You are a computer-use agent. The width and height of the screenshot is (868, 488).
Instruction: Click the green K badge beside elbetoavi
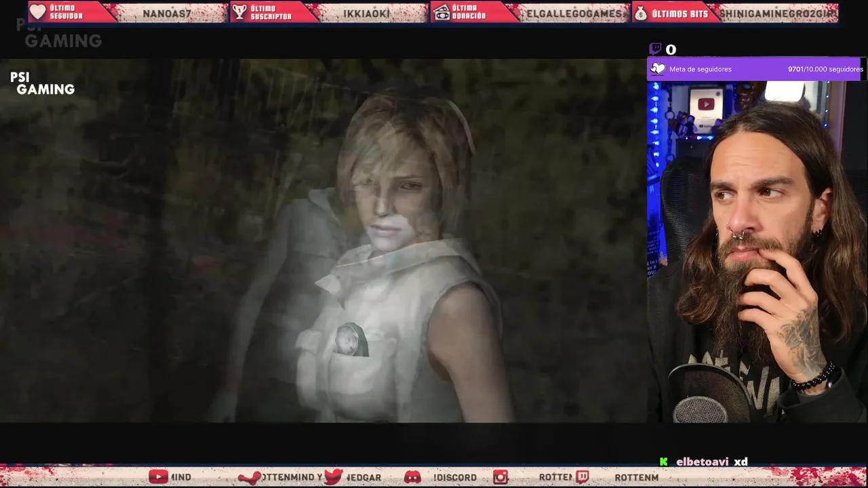pyautogui.click(x=664, y=462)
